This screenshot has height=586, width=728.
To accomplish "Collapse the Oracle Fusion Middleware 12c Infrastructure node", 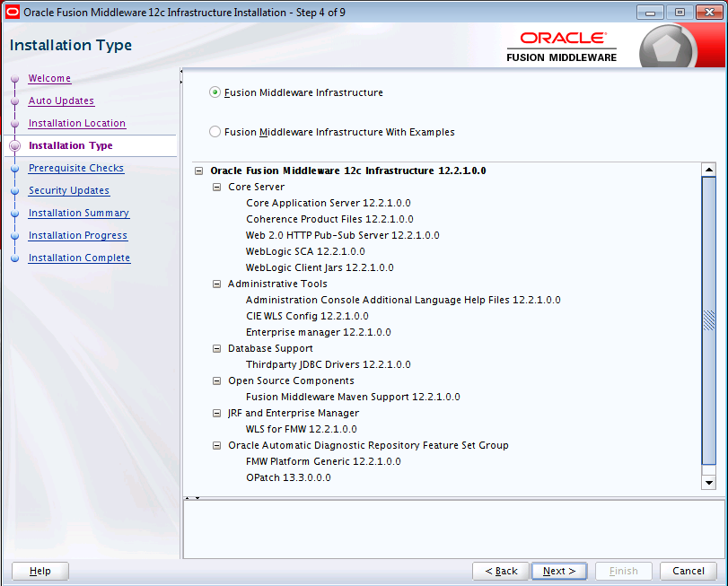I will [x=198, y=171].
